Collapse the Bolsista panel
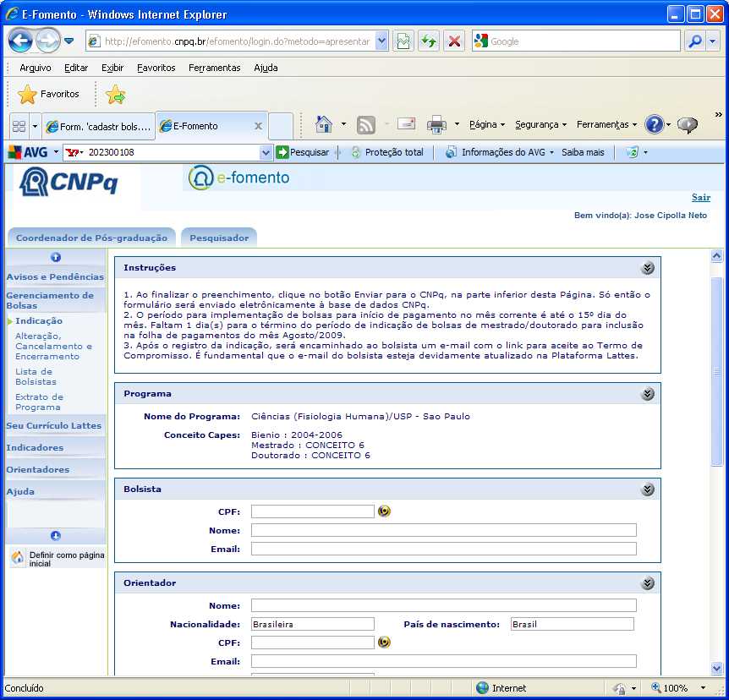This screenshot has width=729, height=700. click(x=647, y=489)
